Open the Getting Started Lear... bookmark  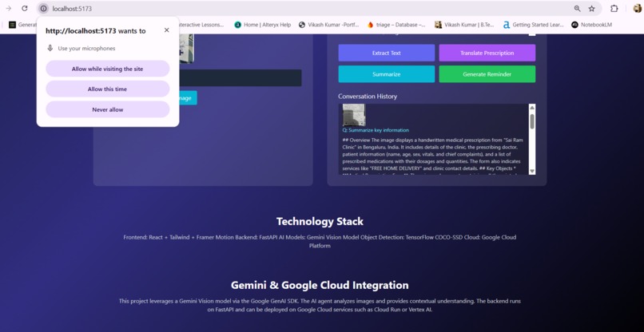[534, 25]
